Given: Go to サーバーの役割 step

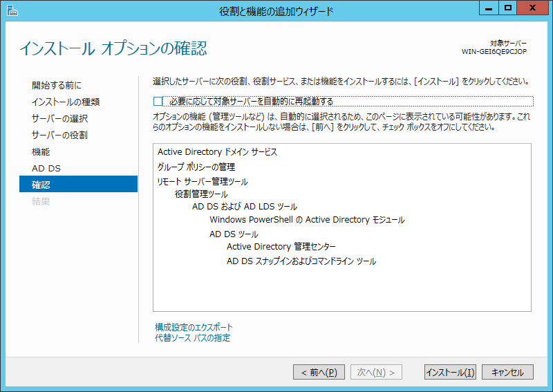Looking at the screenshot, I should click(59, 135).
